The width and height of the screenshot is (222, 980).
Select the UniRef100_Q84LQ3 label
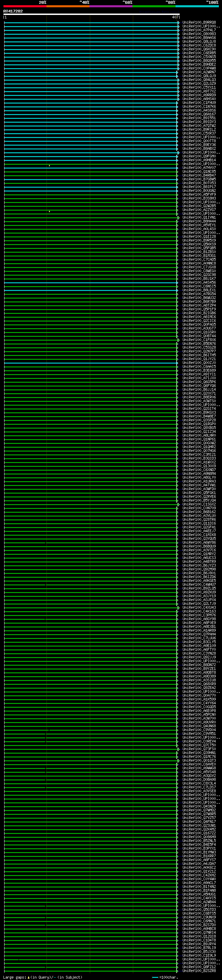[x=199, y=80]
